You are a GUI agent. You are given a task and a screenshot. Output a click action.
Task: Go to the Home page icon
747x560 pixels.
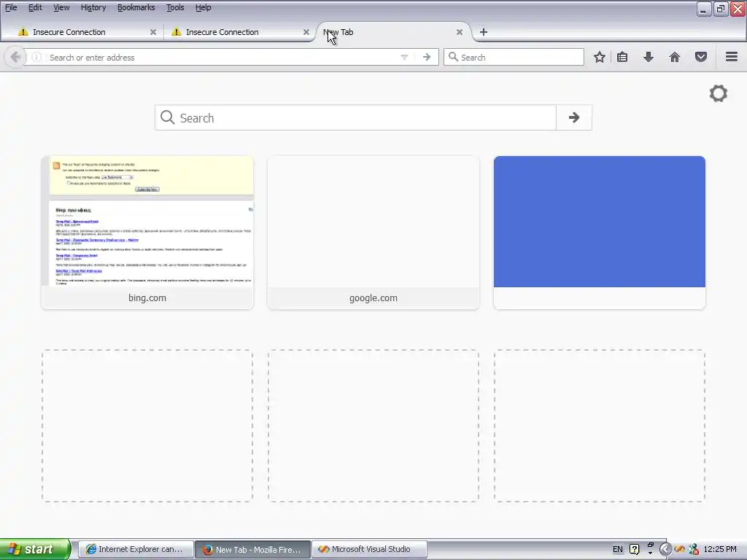coord(675,57)
